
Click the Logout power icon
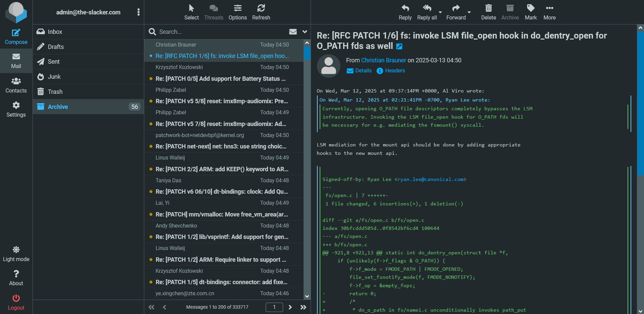16,298
